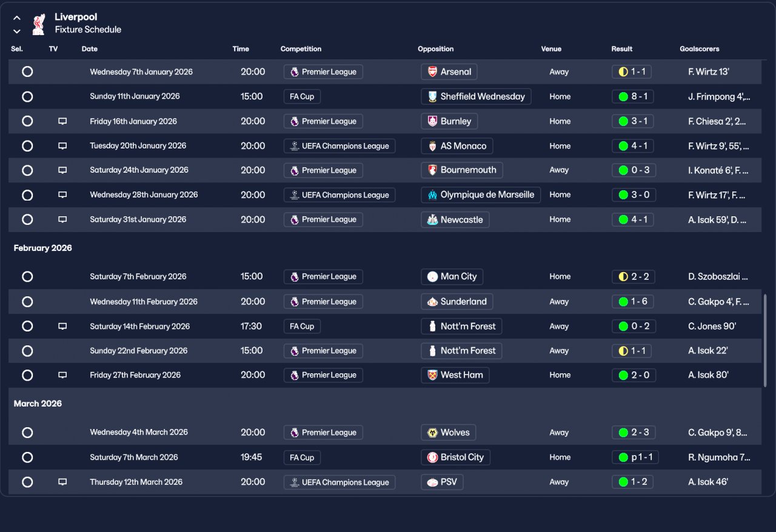Click the fixture list vertical scrollbar

pyautogui.click(x=766, y=341)
